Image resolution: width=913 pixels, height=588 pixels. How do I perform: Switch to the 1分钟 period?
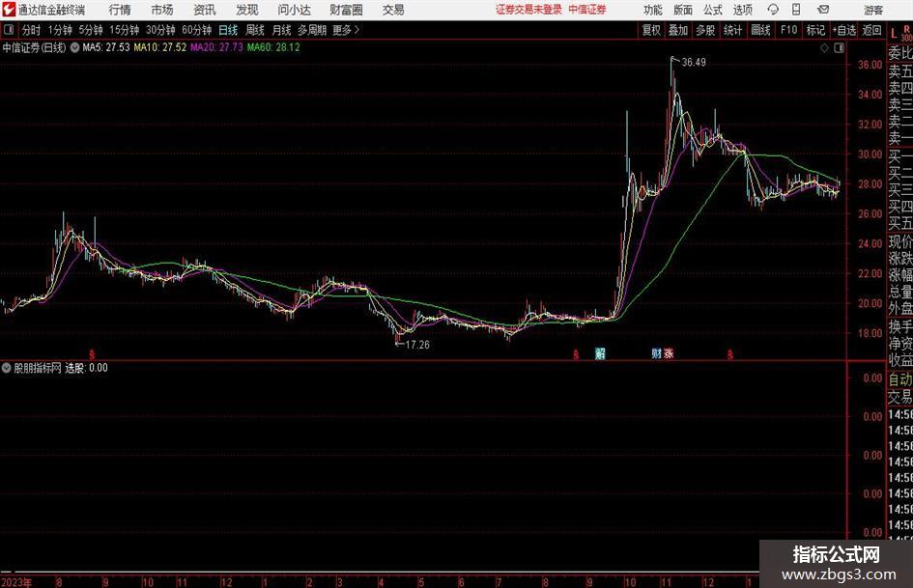point(60,30)
